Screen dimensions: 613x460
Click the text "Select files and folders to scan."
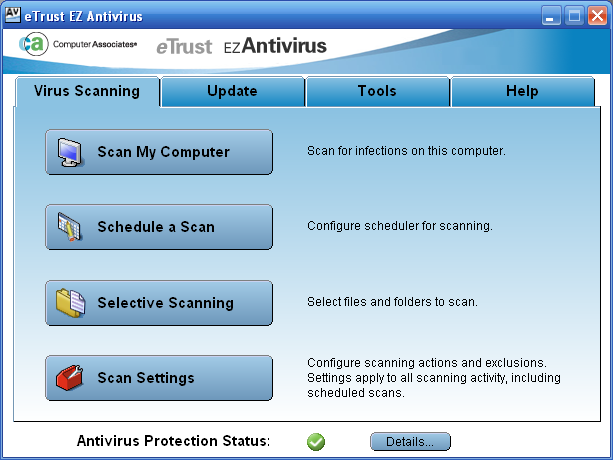(392, 302)
